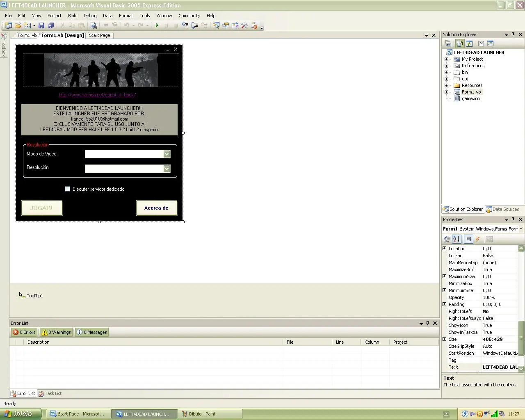Open the Community menu
Image resolution: width=525 pixels, height=420 pixels.
pos(189,16)
